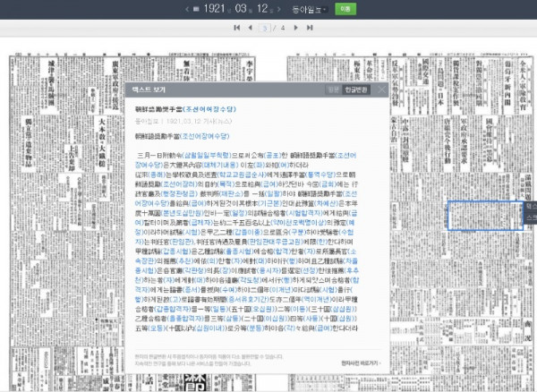This screenshot has width=537, height=392.
Task: Jump to the last page
Action: point(309,28)
